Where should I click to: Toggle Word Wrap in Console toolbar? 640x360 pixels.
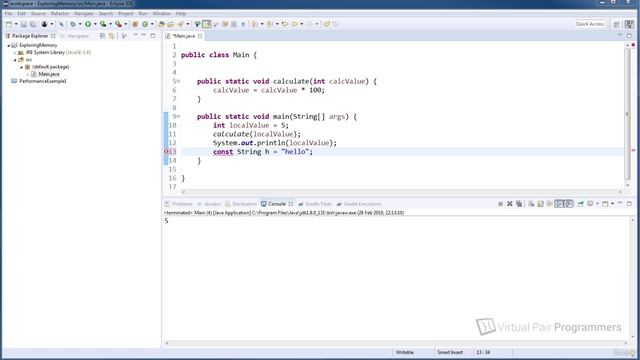click(x=549, y=204)
